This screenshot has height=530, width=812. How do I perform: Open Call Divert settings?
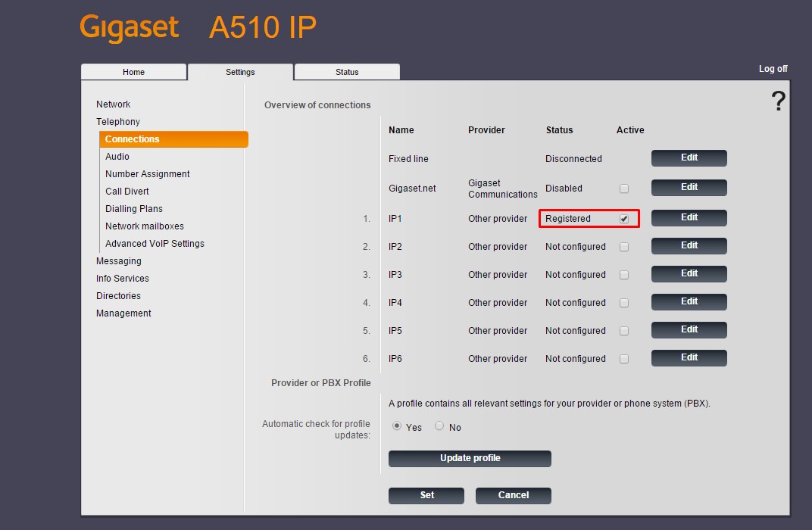(127, 192)
